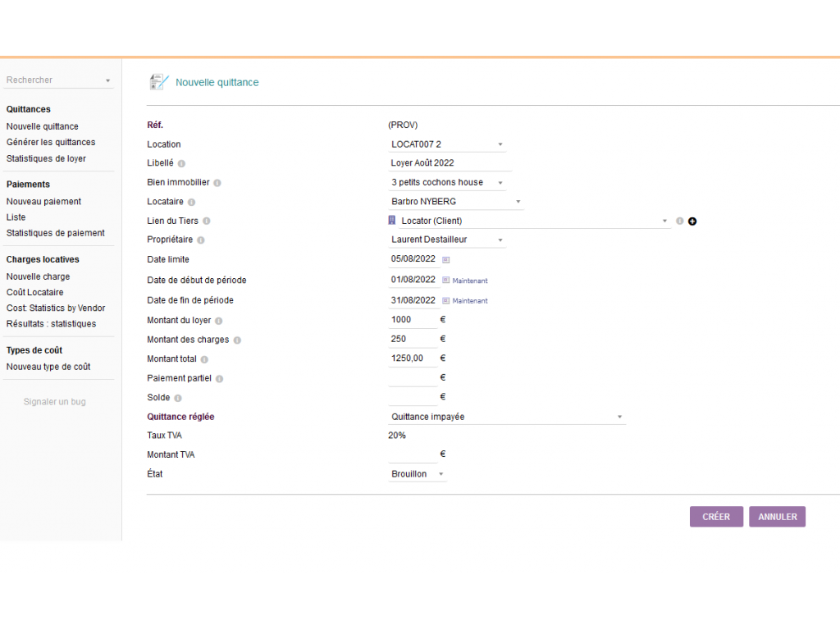Click the info icon beside Paiement partiel
The image size is (840, 630).
point(220,379)
